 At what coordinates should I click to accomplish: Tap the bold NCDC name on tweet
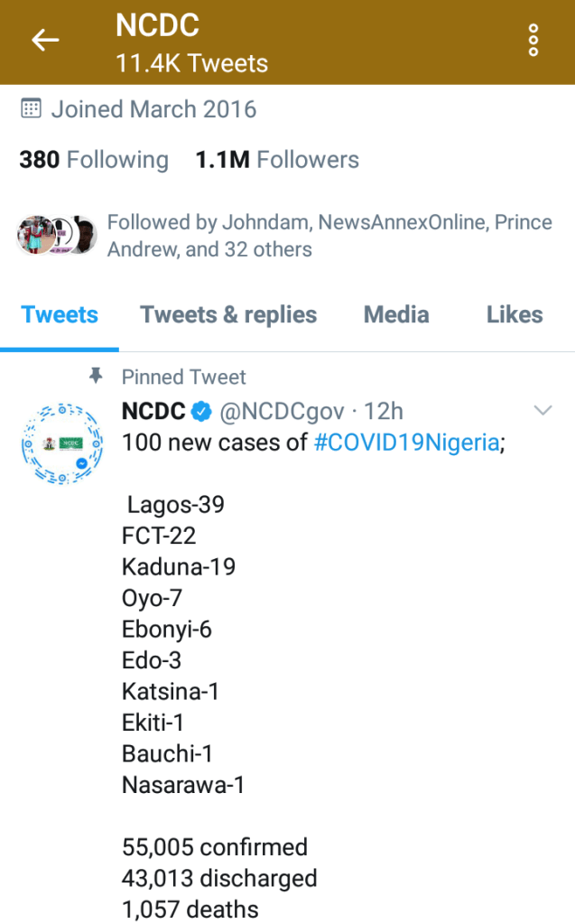tap(153, 412)
